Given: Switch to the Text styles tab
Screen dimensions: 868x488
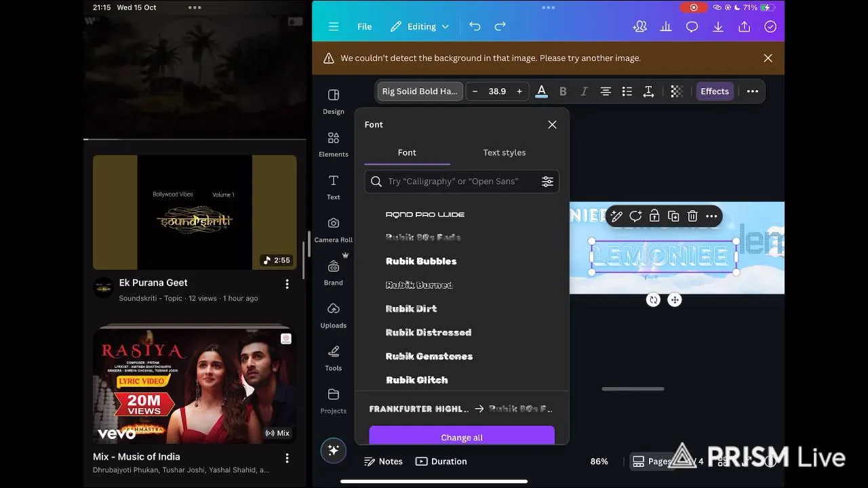Looking at the screenshot, I should pyautogui.click(x=504, y=152).
